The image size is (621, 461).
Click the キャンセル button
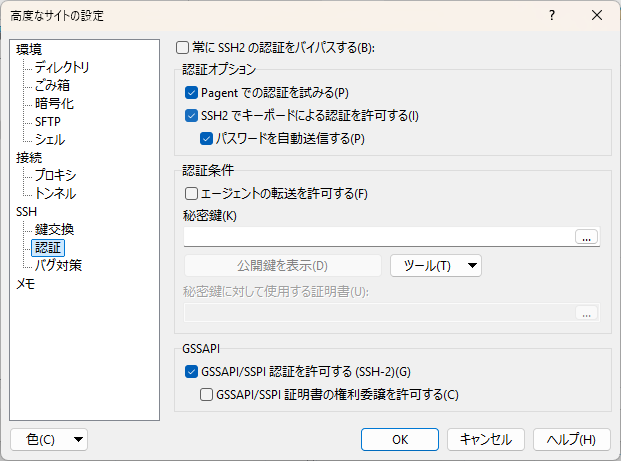pos(486,439)
